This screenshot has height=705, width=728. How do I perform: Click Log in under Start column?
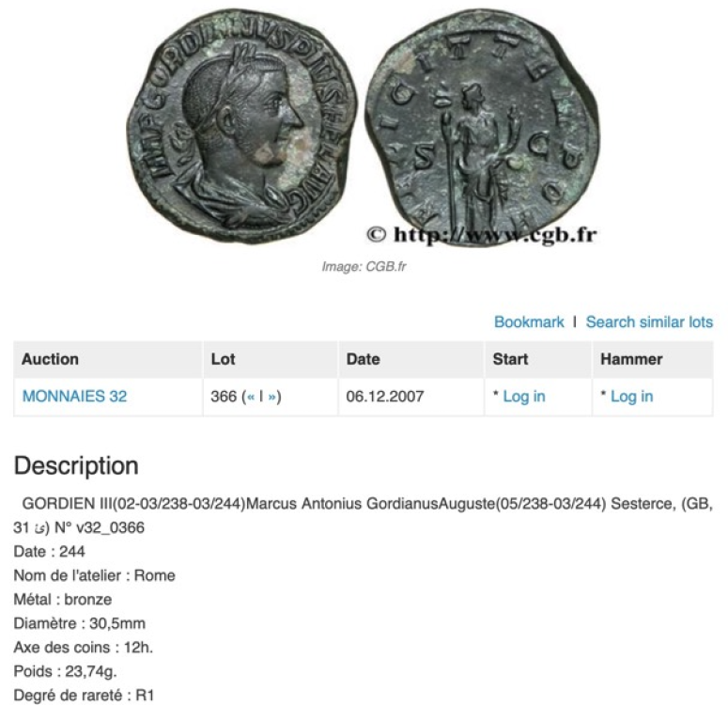click(524, 396)
